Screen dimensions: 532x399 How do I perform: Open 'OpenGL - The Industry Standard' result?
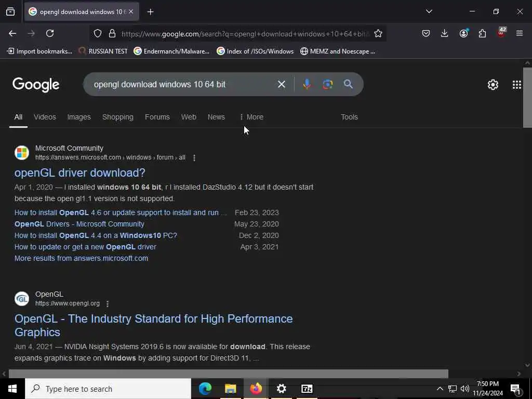pos(153,325)
